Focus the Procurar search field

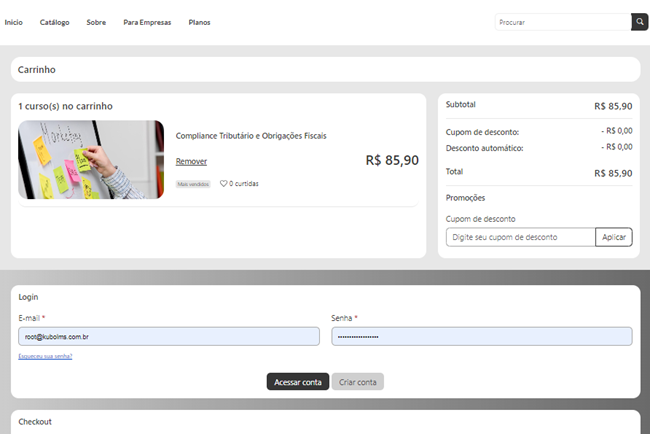pyautogui.click(x=562, y=22)
